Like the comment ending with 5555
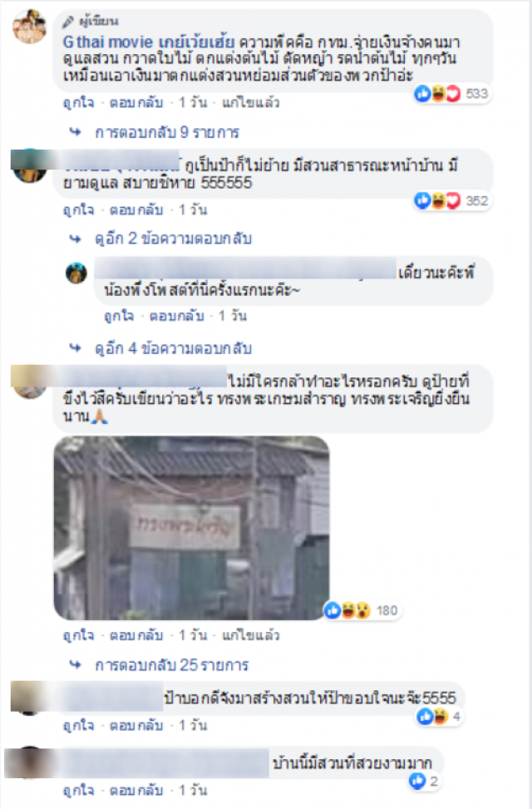Screen dimensions: 532x809 pos(78,725)
